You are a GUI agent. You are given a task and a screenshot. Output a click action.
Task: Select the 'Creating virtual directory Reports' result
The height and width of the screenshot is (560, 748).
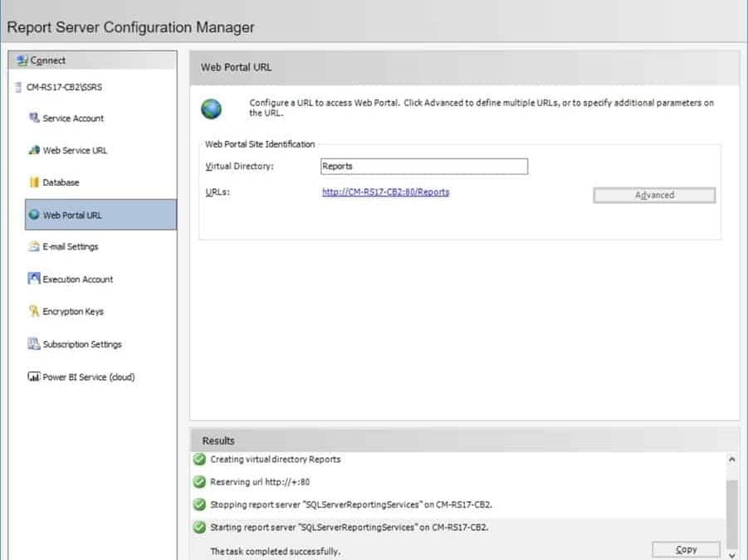[x=276, y=460]
